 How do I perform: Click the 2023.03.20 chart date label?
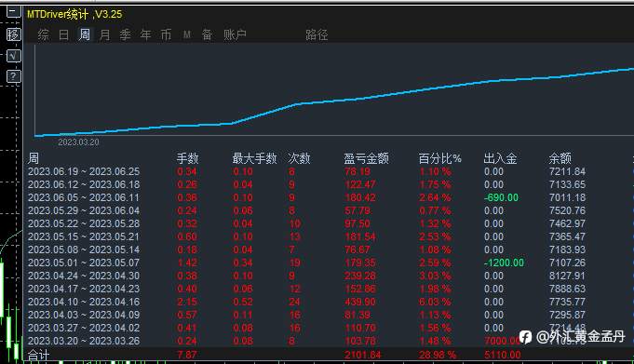coord(78,142)
